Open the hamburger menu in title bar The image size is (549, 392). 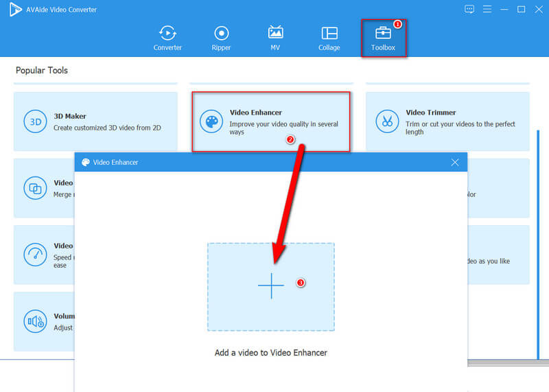(x=487, y=9)
